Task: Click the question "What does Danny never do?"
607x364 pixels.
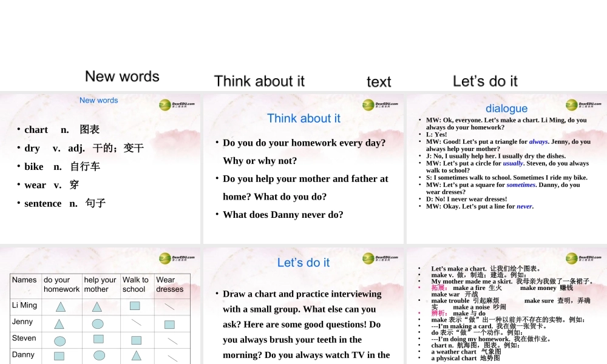Action: click(283, 215)
